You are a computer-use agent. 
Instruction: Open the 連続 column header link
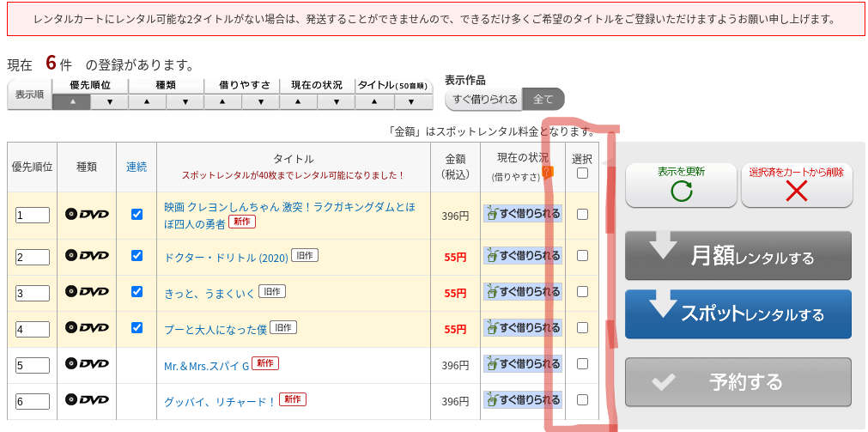click(137, 167)
